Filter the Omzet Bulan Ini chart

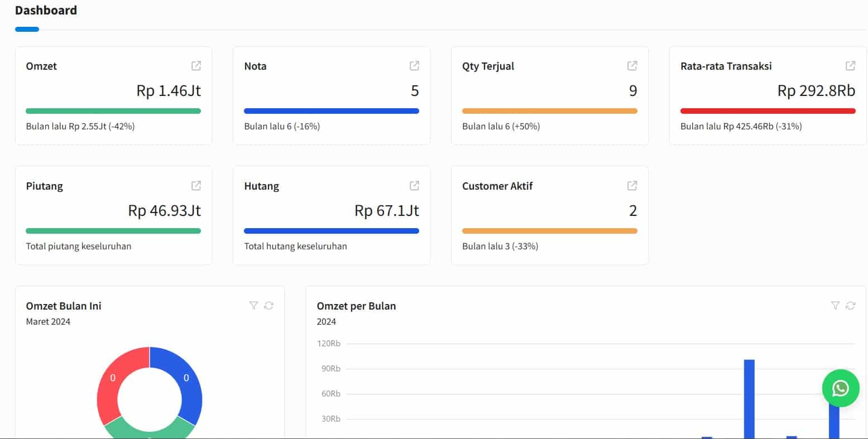click(254, 306)
